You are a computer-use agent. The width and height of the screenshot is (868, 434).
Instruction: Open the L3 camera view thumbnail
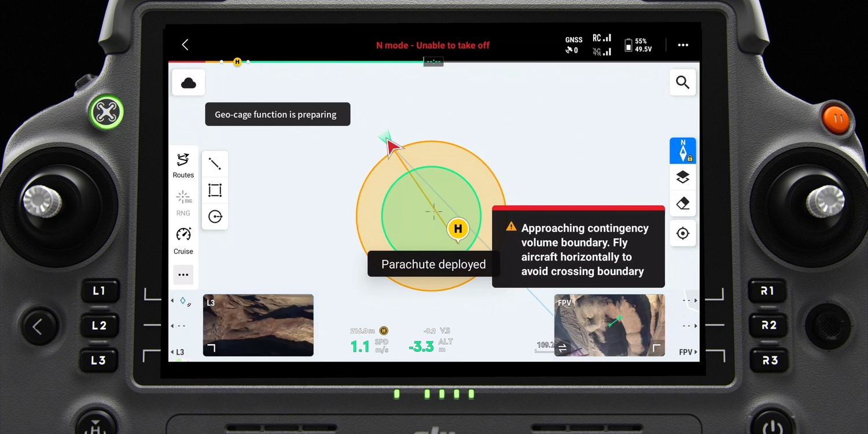coord(258,325)
